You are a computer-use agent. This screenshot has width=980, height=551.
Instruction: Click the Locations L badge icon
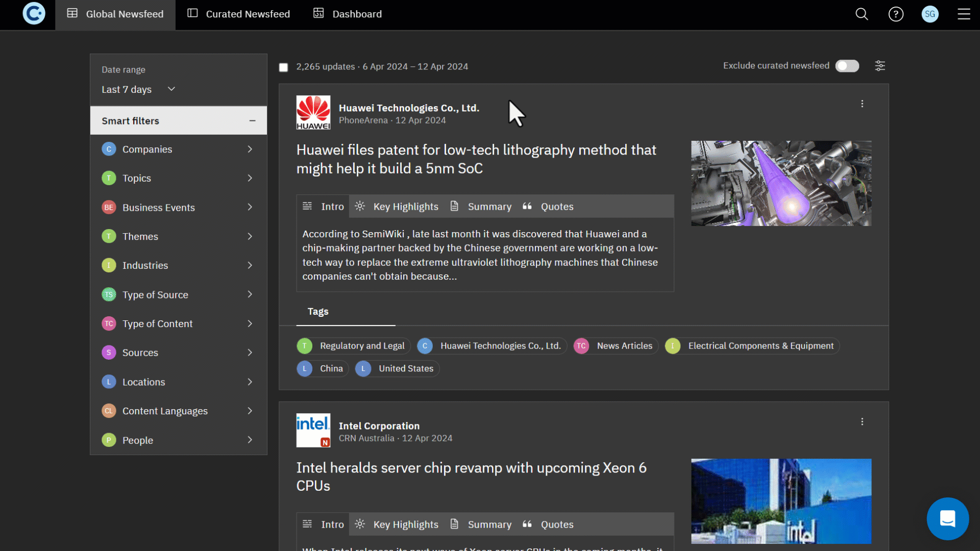click(109, 382)
